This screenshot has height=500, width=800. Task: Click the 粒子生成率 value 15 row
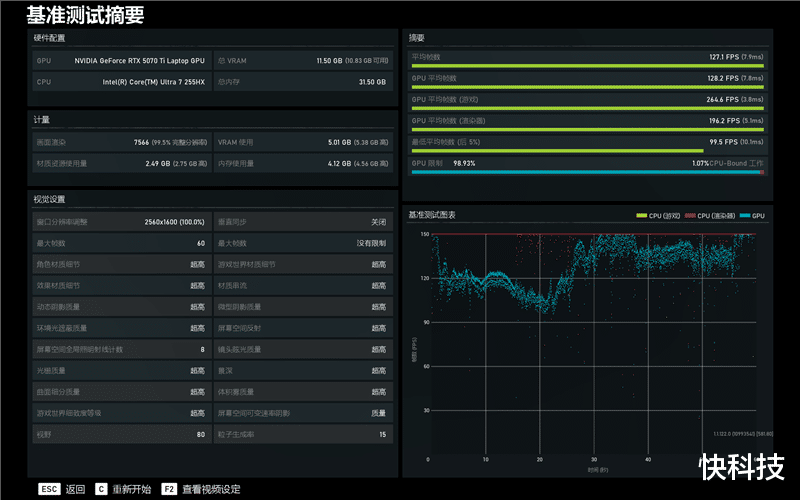click(303, 434)
